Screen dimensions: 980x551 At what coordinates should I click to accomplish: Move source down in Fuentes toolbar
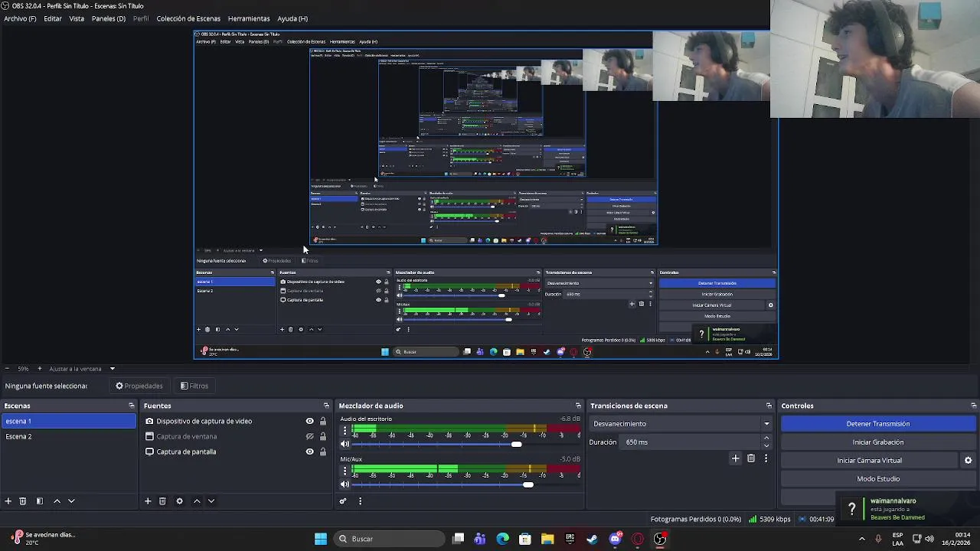tap(211, 501)
